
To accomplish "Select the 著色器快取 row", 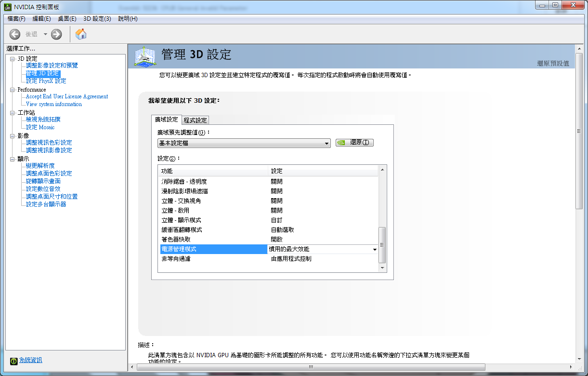I will point(269,240).
